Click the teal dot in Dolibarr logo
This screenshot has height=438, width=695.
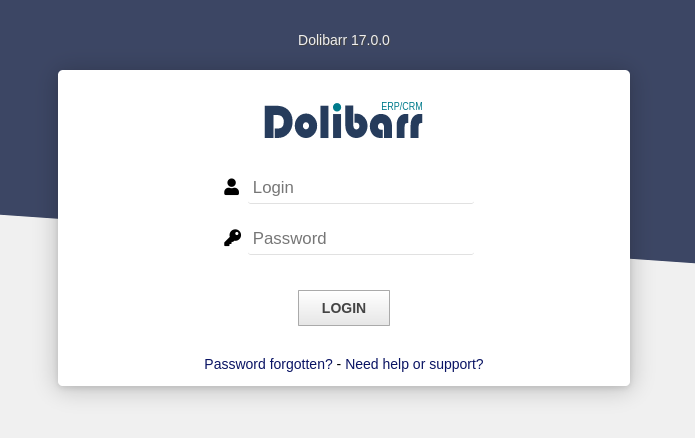[337, 107]
